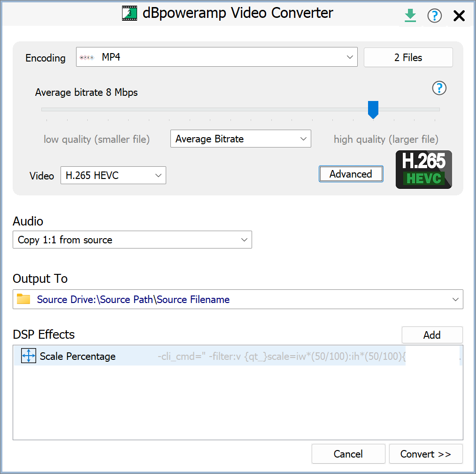
Task: Click the yellow output folder icon
Action: click(23, 299)
